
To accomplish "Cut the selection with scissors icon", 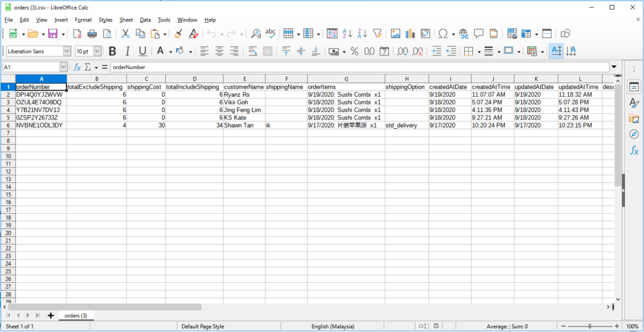I will (125, 34).
